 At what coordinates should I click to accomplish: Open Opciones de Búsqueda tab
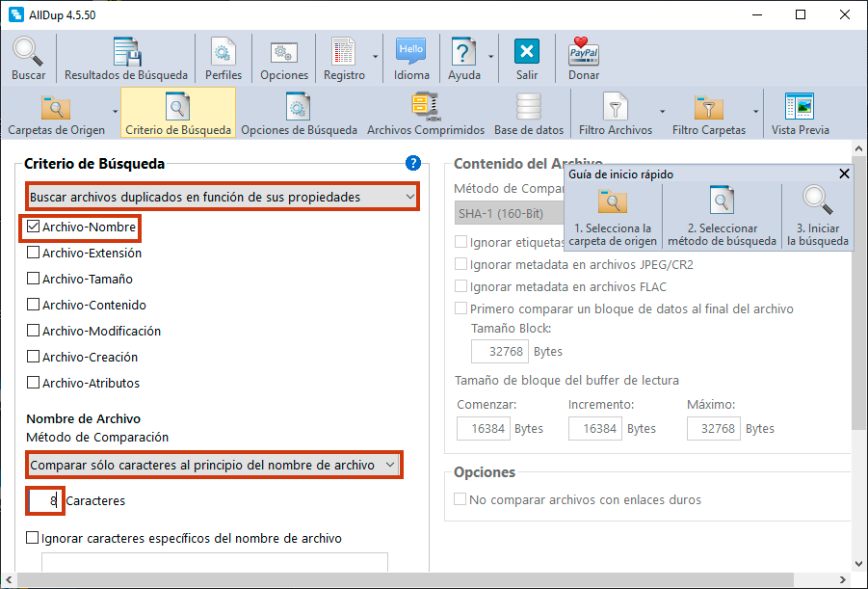[x=299, y=114]
